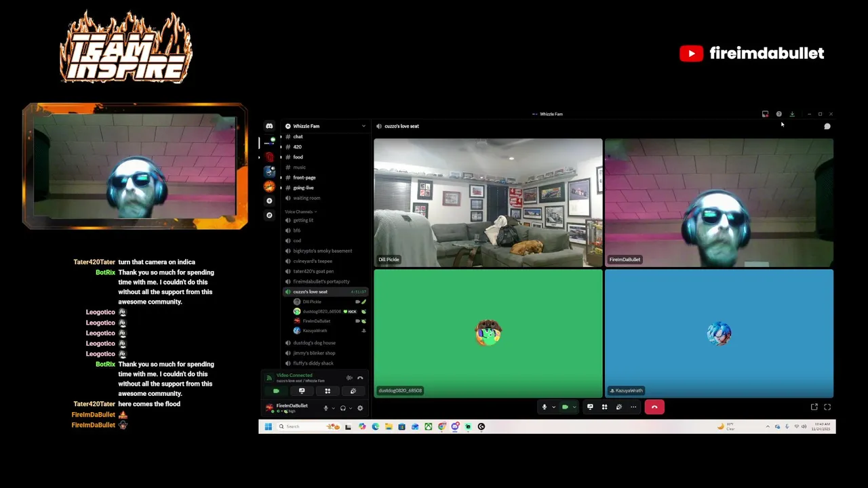The width and height of the screenshot is (868, 488).
Task: Disconnect using phone icon beside Video Connected
Action: tap(360, 378)
